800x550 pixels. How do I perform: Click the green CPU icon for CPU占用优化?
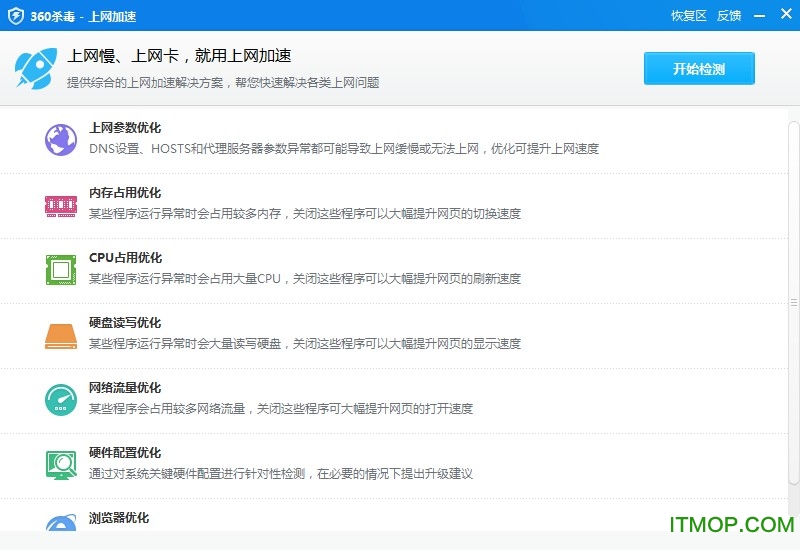click(x=60, y=270)
